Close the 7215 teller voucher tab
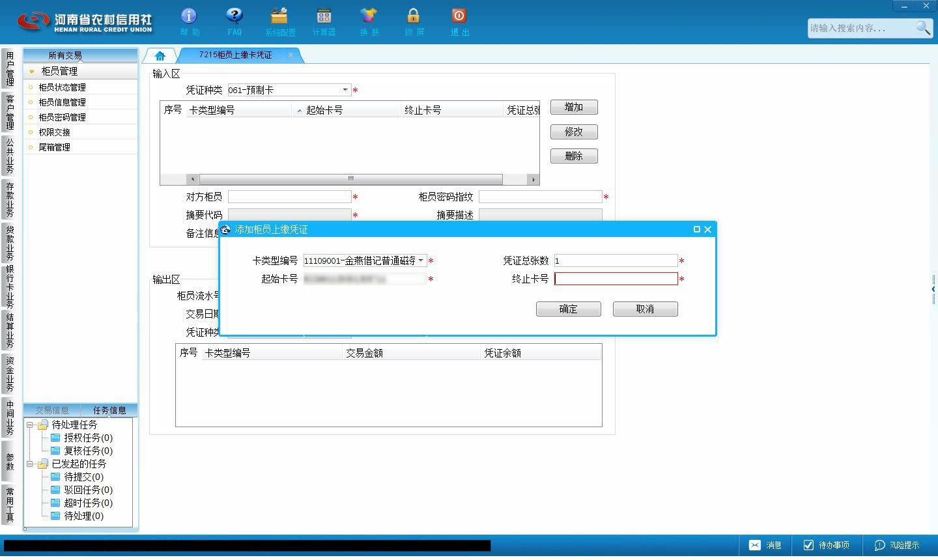The height and width of the screenshot is (560, 938). (x=291, y=55)
